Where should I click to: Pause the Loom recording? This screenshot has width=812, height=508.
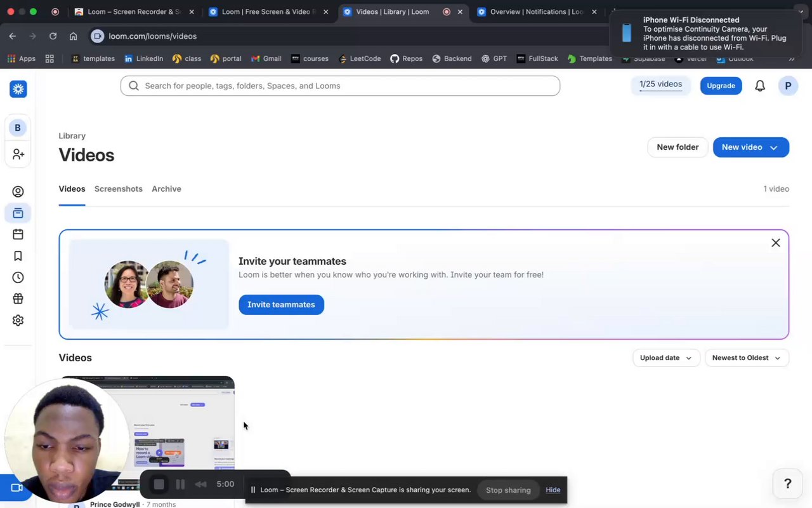point(180,485)
